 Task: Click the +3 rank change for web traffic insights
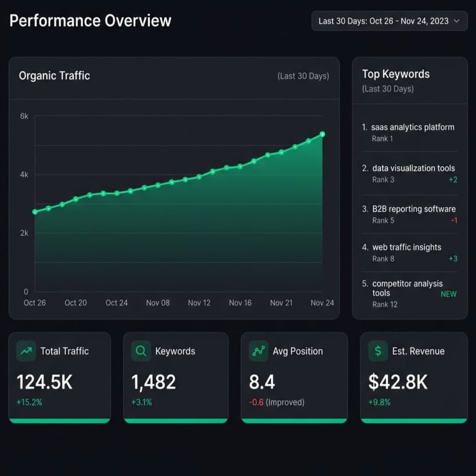tap(453, 259)
